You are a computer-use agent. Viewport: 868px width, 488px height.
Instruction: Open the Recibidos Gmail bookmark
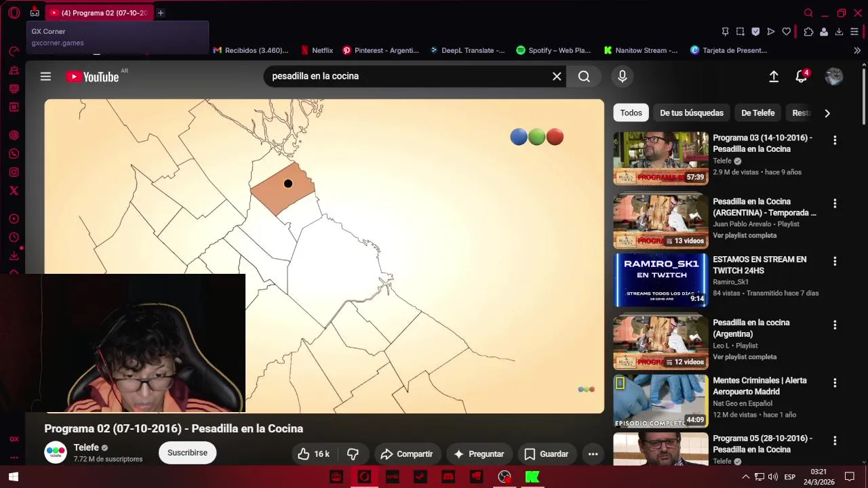tap(251, 50)
